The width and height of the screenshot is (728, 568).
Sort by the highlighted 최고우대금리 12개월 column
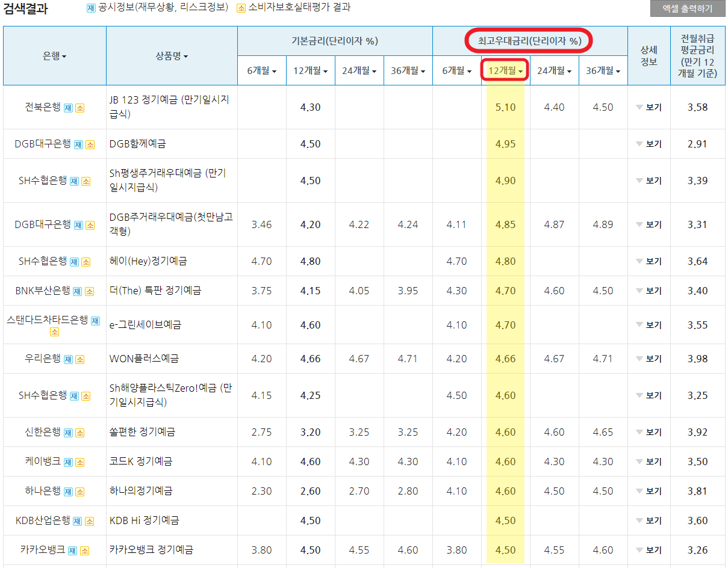click(x=506, y=70)
